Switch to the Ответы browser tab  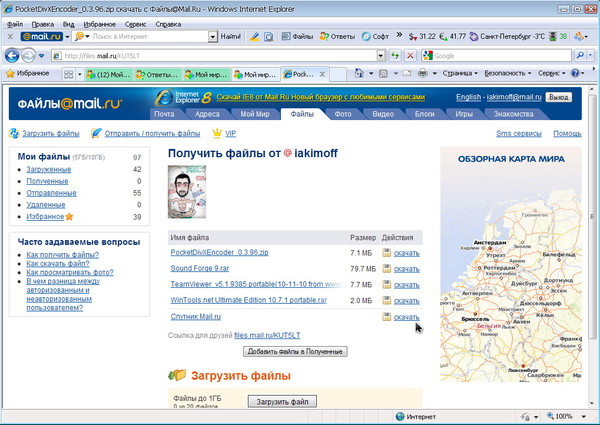[158, 74]
